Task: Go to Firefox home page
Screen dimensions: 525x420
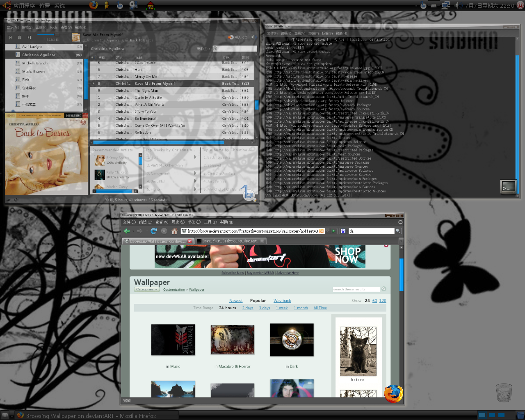Action: pos(175,231)
